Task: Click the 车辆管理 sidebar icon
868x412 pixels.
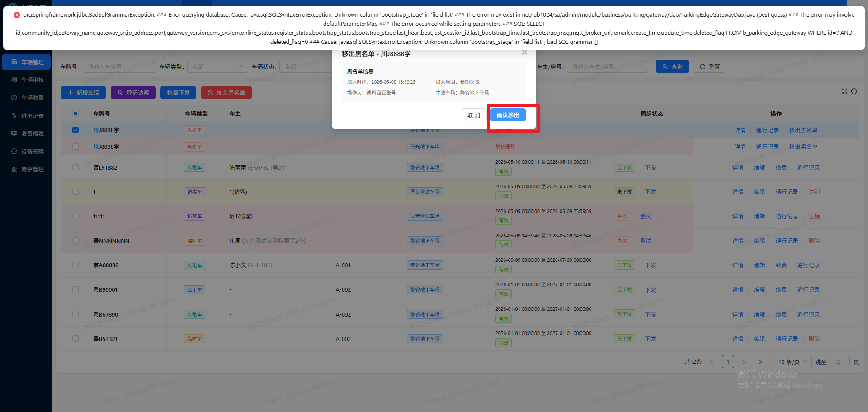Action: point(14,62)
